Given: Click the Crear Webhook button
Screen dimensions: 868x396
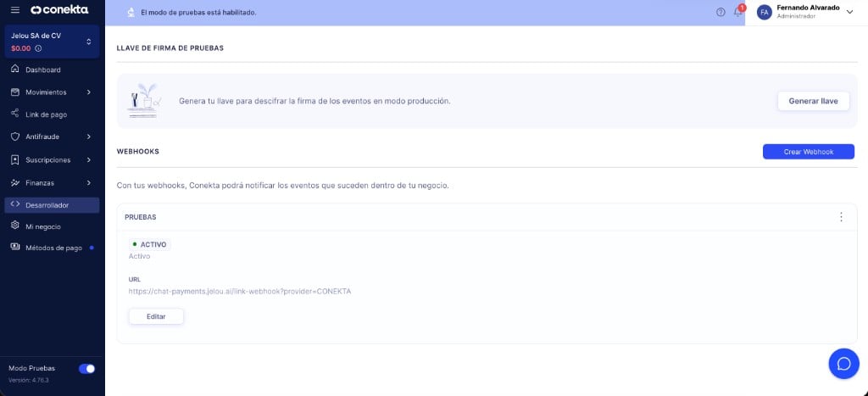Looking at the screenshot, I should [x=808, y=152].
